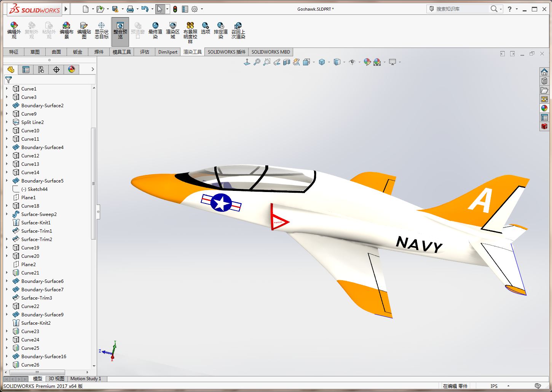
Task: Click the Rebuild traffic light icon
Action: point(175,9)
